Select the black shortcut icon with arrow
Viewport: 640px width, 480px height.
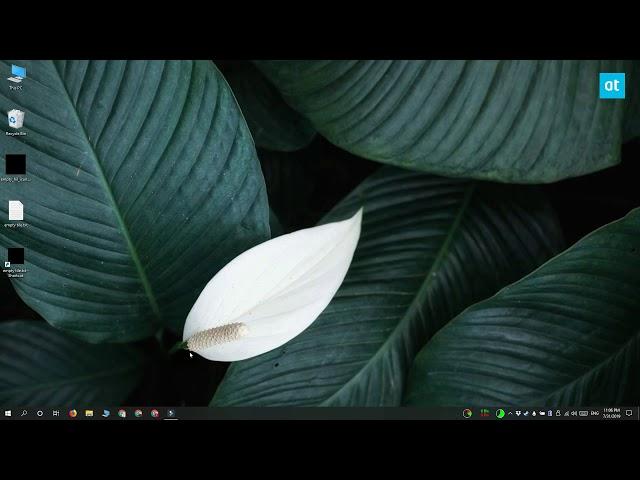(x=16, y=262)
